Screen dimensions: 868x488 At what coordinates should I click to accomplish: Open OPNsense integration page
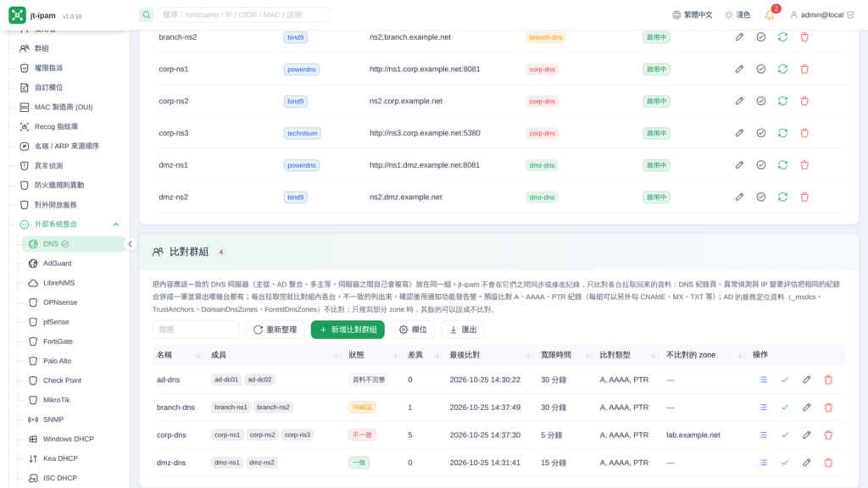tap(60, 302)
